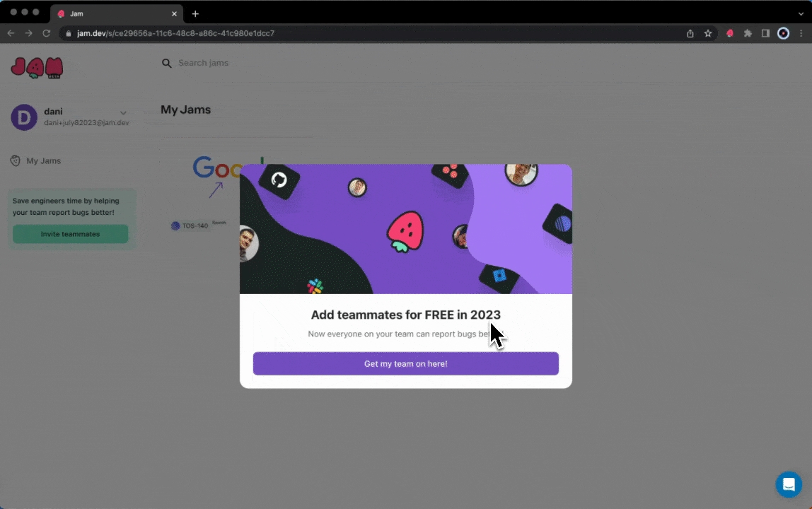812x509 pixels.
Task: Click Get my team on here! button
Action: (x=405, y=364)
